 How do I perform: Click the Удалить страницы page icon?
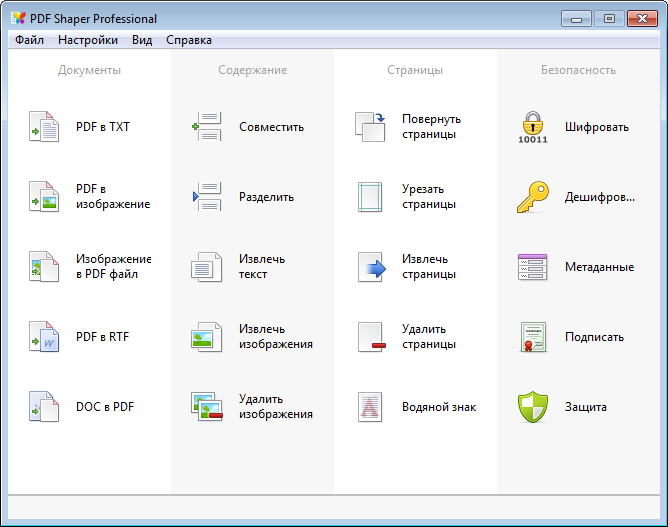tap(371, 337)
